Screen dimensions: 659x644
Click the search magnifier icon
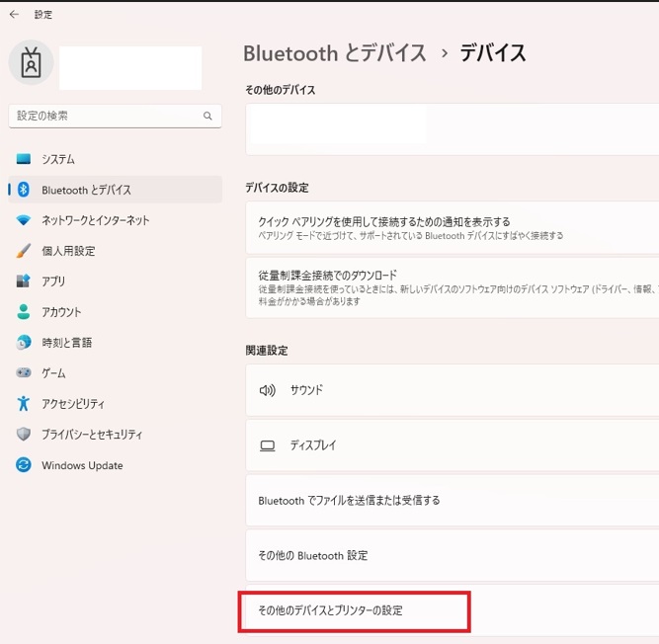point(207,116)
